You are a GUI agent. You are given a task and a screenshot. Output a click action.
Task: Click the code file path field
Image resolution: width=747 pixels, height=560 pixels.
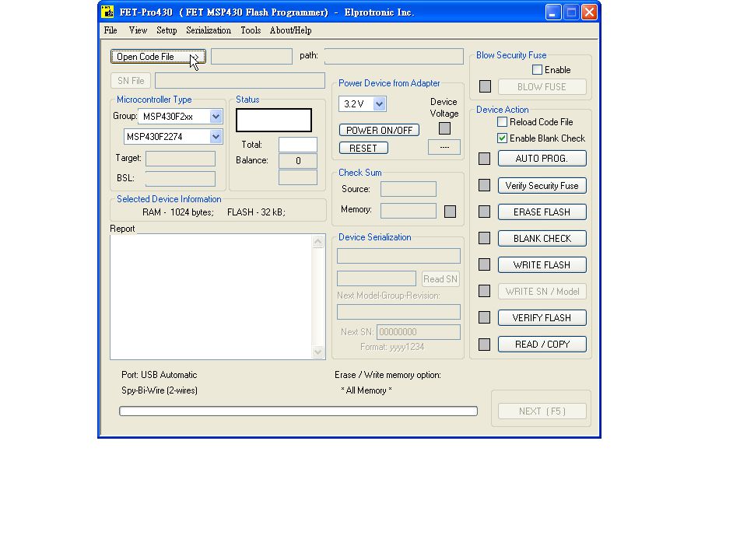394,56
